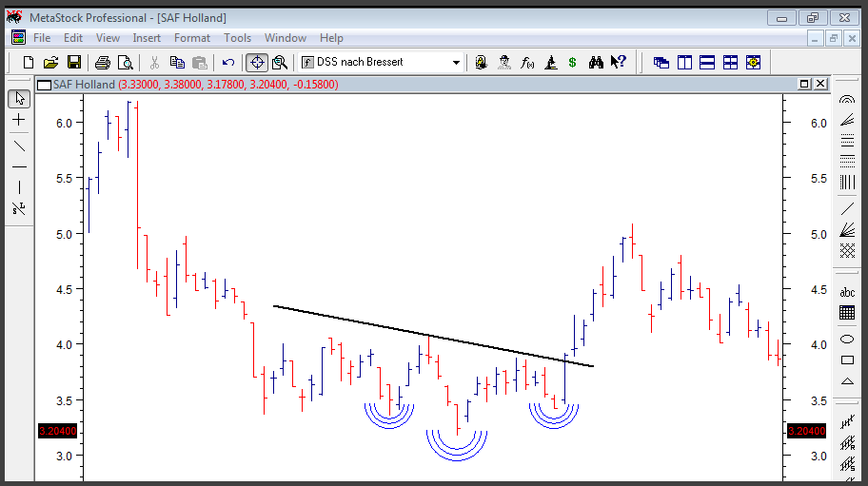868x486 pixels.
Task: Tile windows in vertical columns icon
Action: (684, 63)
